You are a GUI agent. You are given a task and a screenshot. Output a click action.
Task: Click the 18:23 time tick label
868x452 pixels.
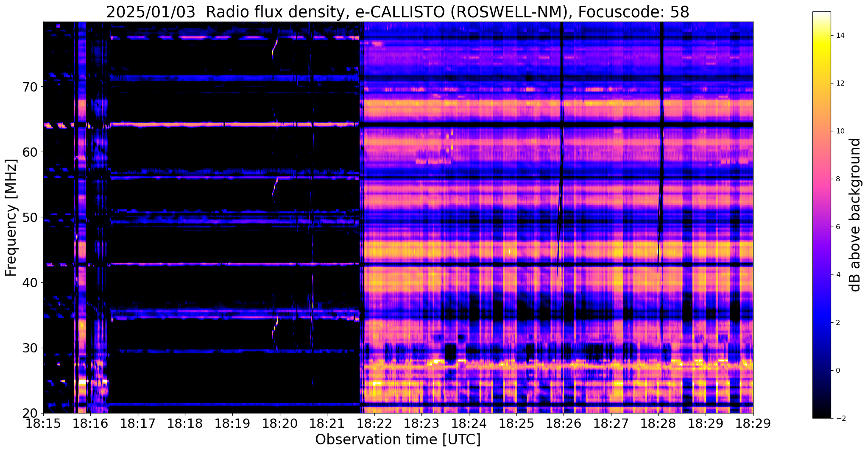click(421, 424)
